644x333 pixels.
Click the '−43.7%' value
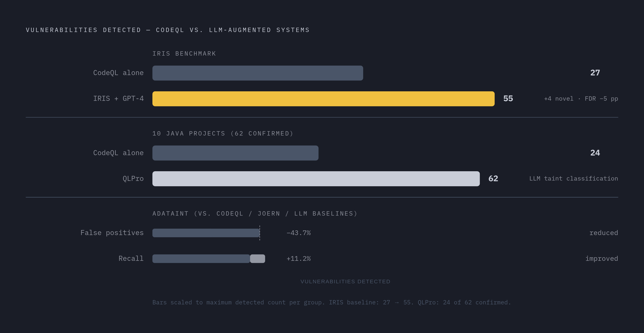point(299,233)
